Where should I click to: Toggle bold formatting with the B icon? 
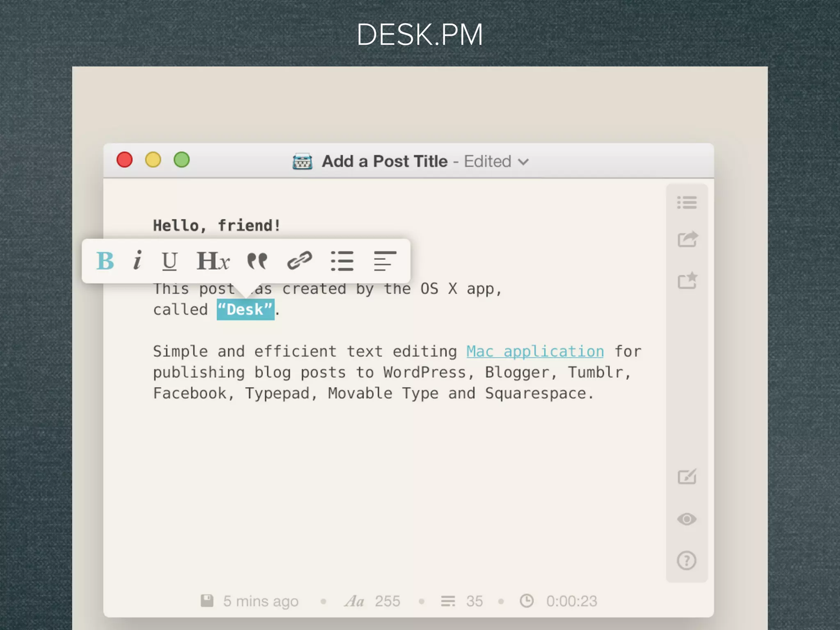105,261
